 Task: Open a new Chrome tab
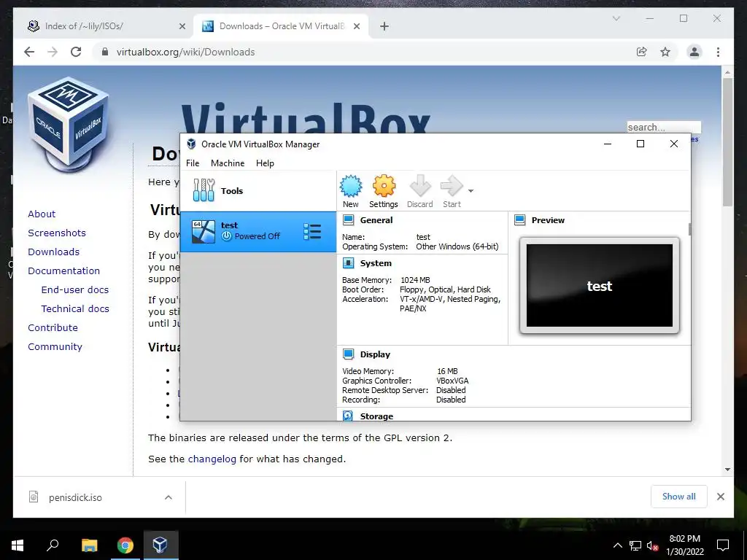pyautogui.click(x=384, y=26)
